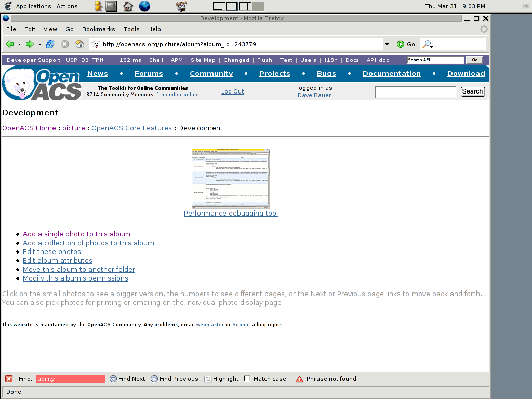Image resolution: width=532 pixels, height=399 pixels.
Task: Launch GIMP from the top panel Wilber icon
Action: pos(181,6)
